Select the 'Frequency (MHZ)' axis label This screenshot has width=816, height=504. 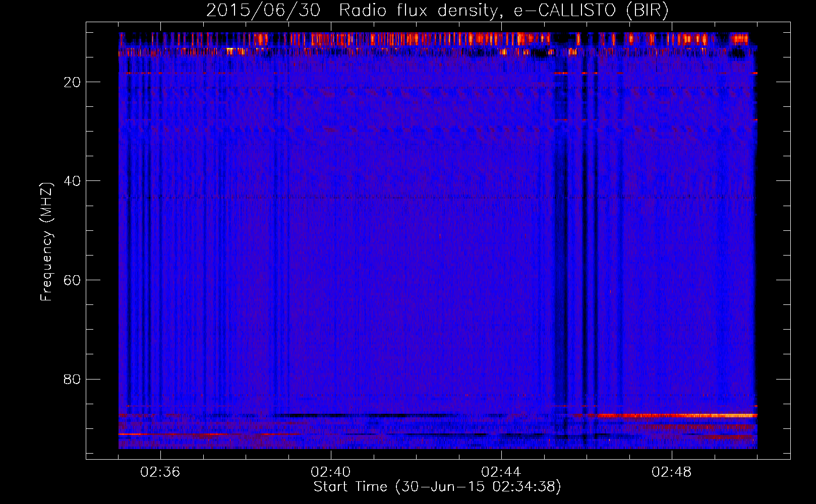46,242
